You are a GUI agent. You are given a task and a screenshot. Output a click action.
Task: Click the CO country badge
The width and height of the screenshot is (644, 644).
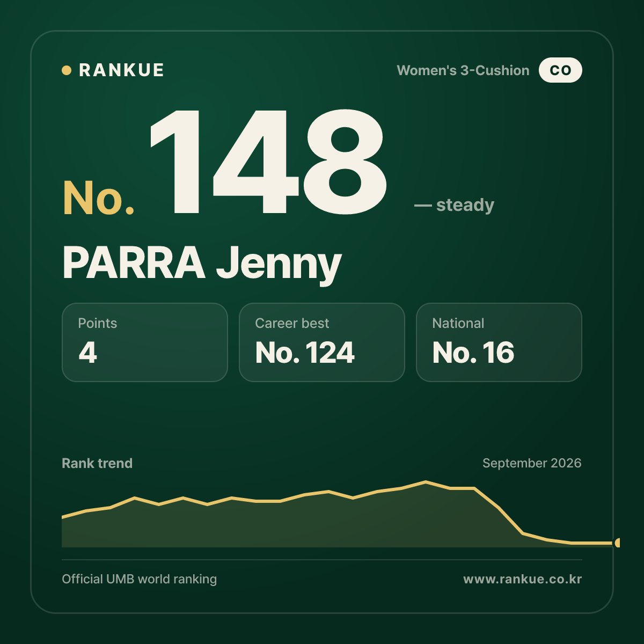(560, 70)
